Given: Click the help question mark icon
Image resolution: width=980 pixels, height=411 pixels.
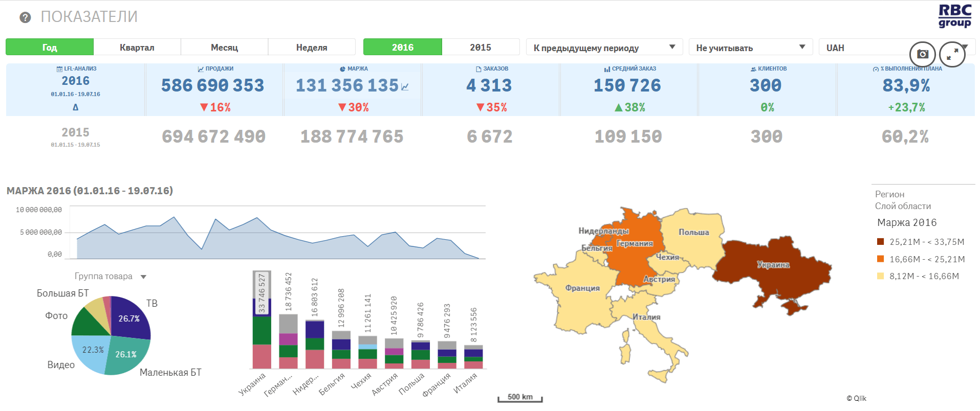Looking at the screenshot, I should pos(25,18).
